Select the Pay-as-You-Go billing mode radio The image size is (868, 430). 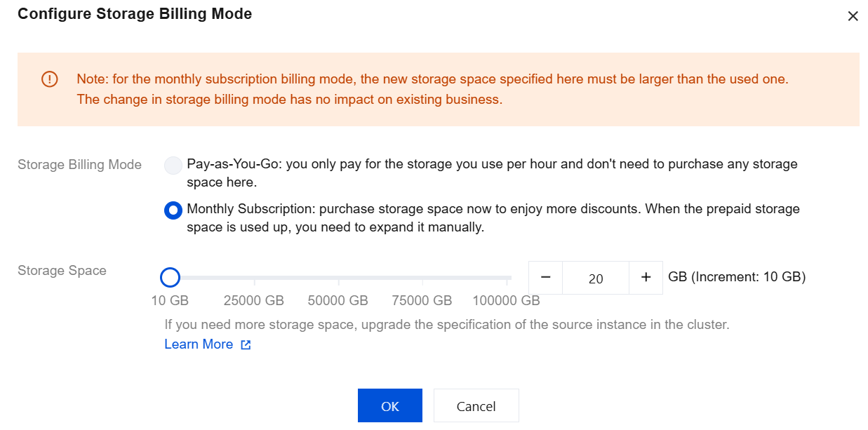173,166
